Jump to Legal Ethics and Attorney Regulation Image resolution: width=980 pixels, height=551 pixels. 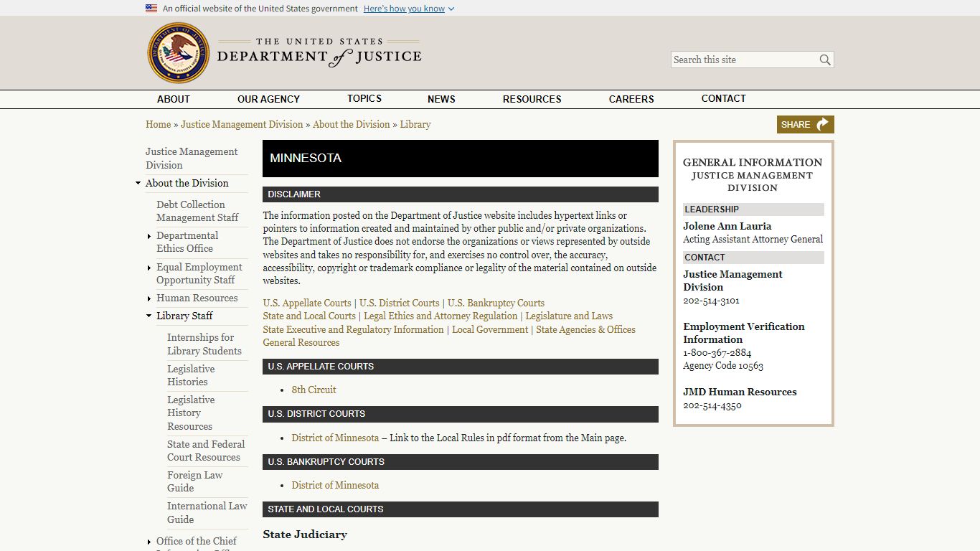point(440,316)
